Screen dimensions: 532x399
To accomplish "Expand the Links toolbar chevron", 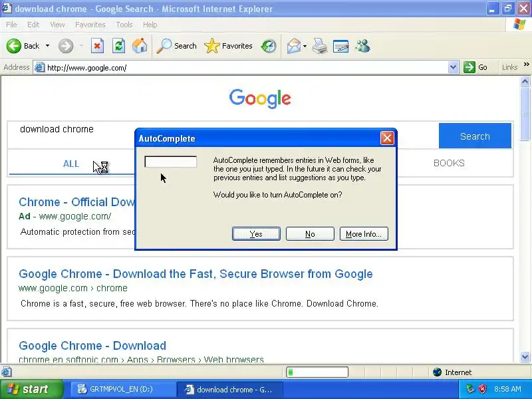I will coord(526,65).
